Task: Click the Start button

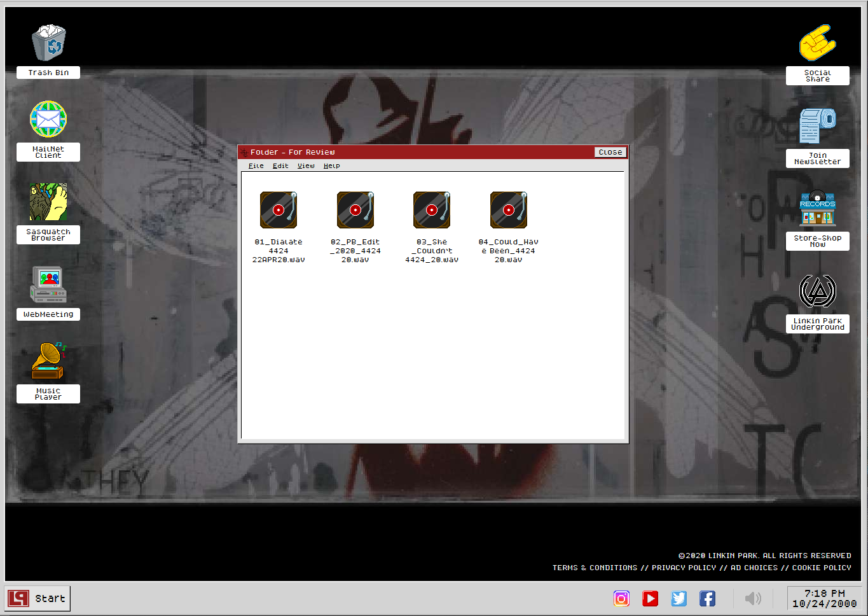Action: point(38,598)
